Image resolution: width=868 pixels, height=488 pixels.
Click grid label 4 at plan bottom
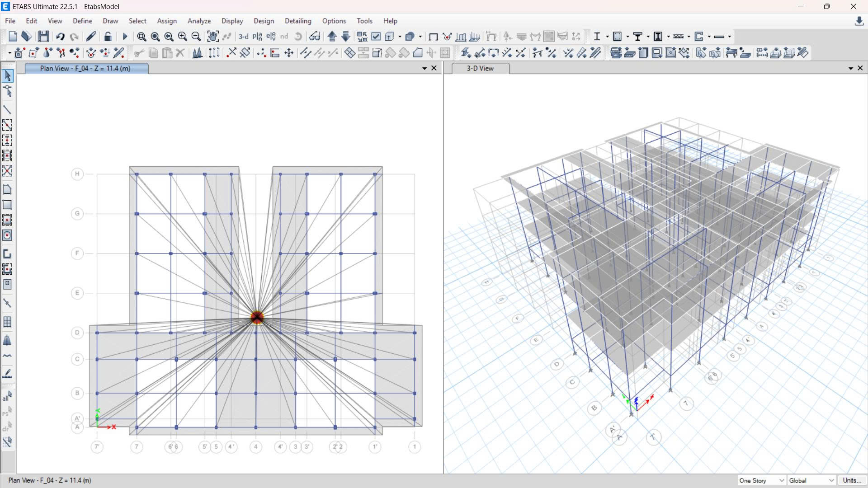[x=256, y=447]
